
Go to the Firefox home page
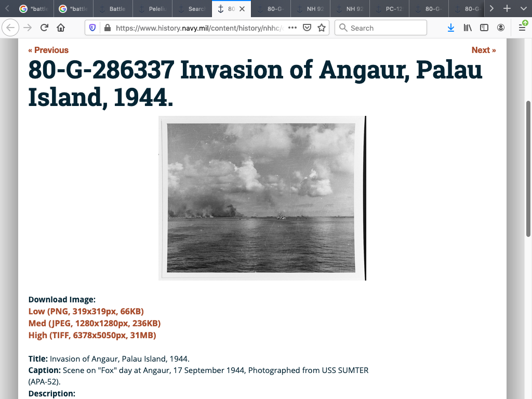click(x=61, y=28)
